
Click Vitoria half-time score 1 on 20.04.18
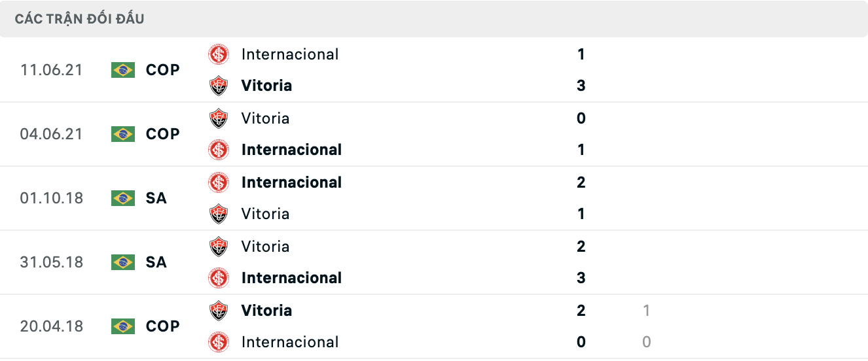[646, 311]
